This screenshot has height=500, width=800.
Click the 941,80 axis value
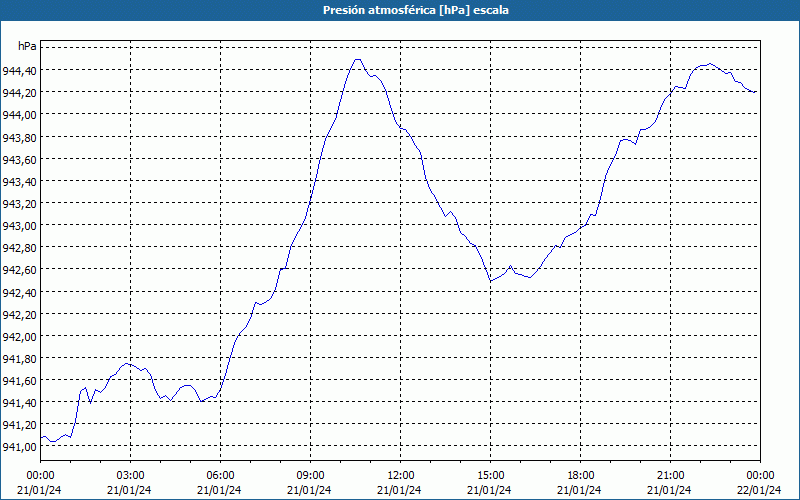[x=19, y=359]
